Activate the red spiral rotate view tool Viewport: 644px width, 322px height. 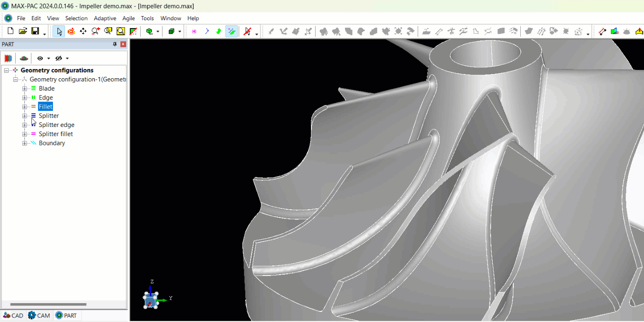pos(71,31)
